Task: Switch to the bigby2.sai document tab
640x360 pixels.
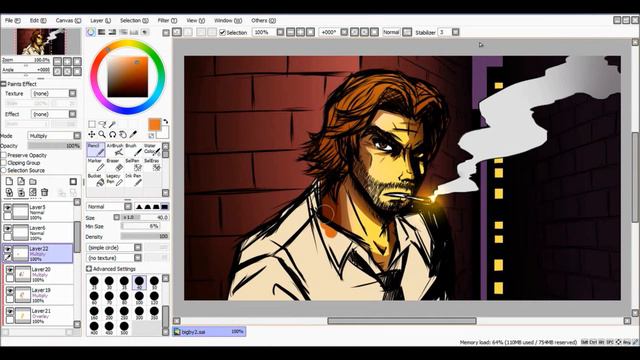Action: [209, 332]
